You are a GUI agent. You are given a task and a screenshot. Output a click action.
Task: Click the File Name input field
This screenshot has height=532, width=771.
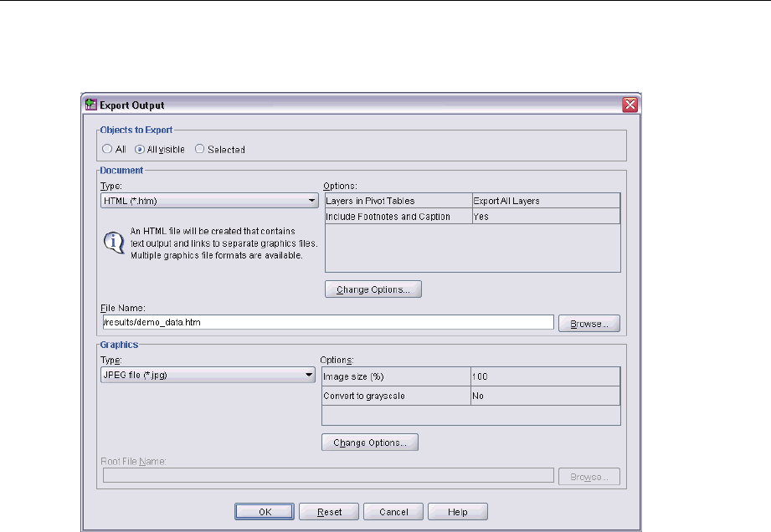328,322
